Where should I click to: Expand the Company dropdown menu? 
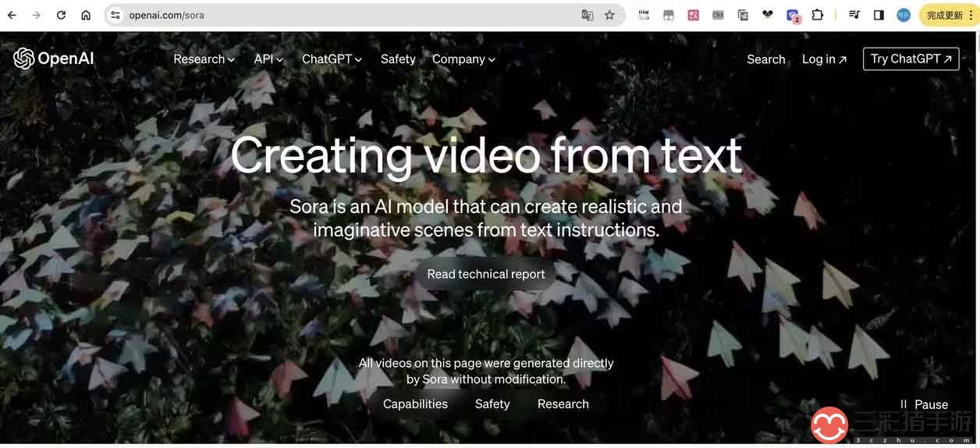click(x=463, y=59)
